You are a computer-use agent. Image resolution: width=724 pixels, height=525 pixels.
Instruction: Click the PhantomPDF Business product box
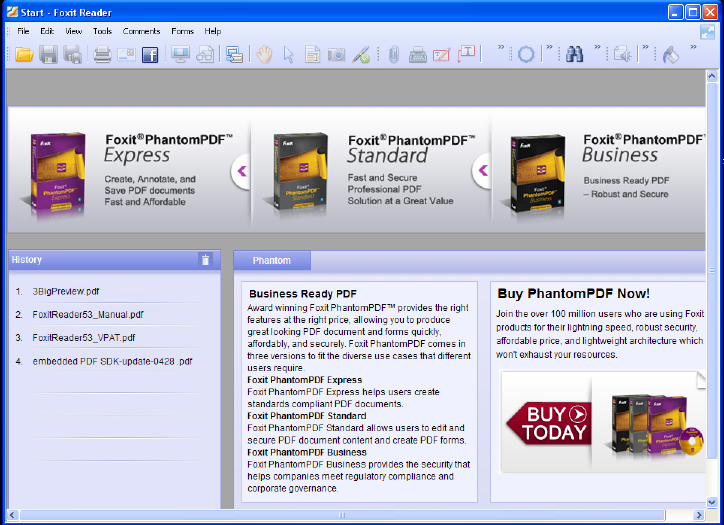coord(538,174)
